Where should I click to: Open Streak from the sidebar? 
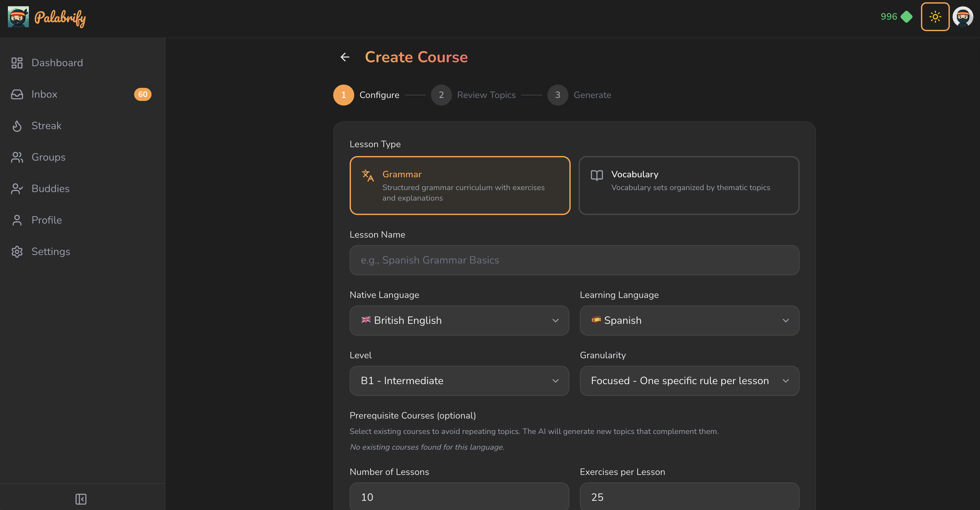[82, 126]
